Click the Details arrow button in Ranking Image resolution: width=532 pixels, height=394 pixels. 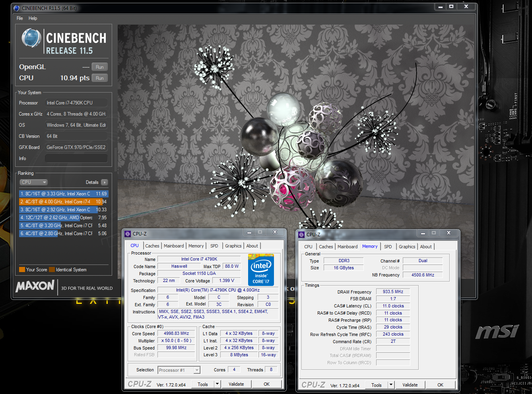(105, 182)
